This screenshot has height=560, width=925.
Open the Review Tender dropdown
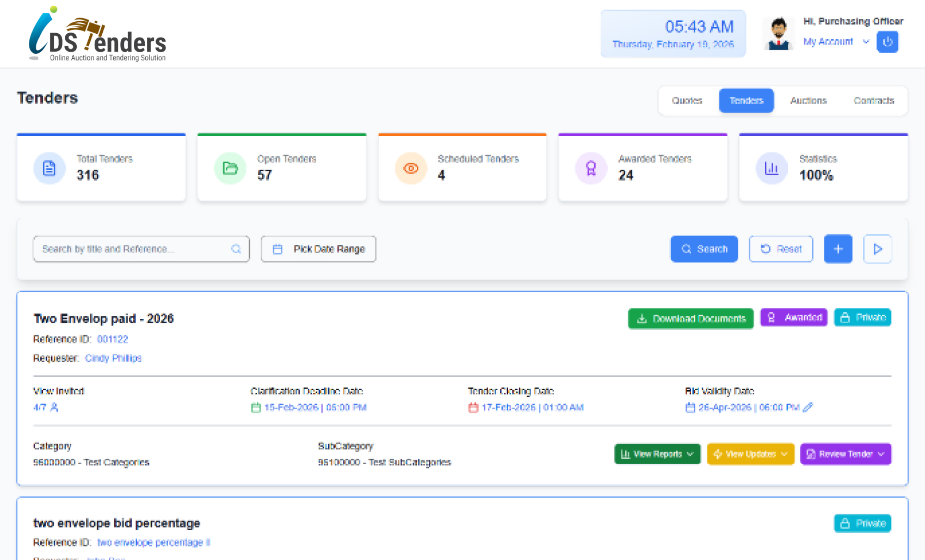tap(845, 454)
